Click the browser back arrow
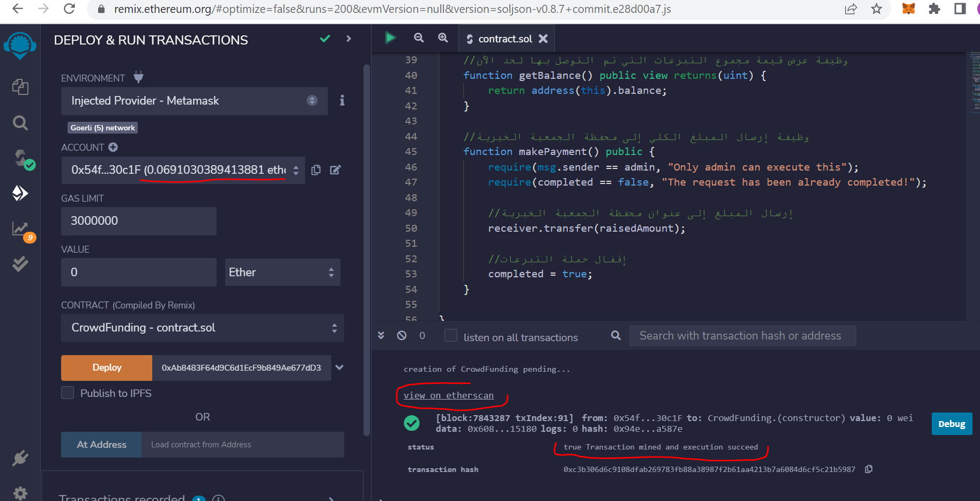 click(x=18, y=9)
